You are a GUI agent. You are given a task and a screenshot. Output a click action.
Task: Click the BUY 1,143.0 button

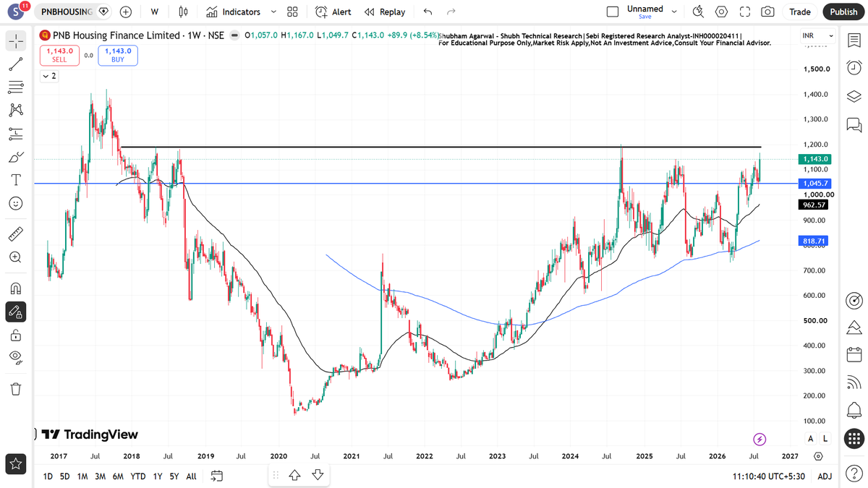[118, 55]
